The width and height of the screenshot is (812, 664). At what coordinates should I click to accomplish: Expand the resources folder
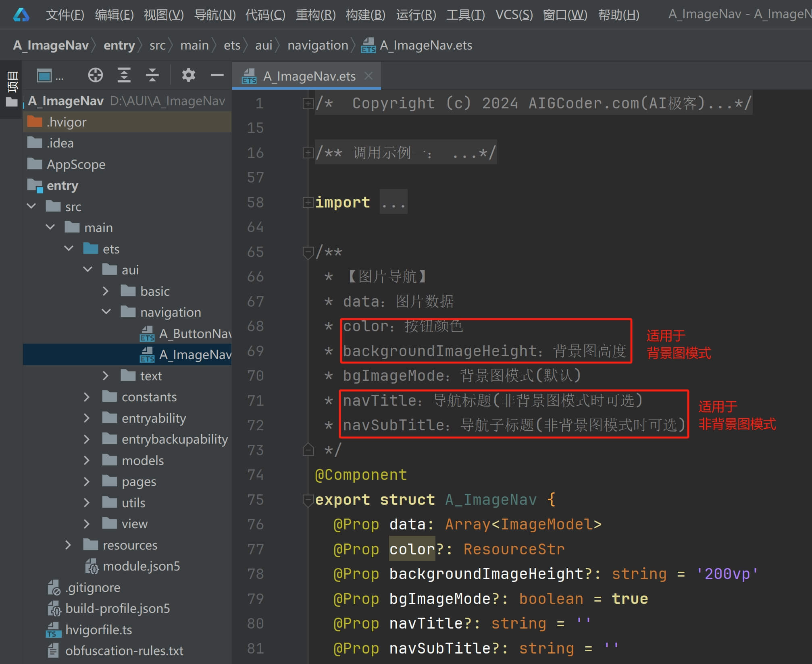68,545
